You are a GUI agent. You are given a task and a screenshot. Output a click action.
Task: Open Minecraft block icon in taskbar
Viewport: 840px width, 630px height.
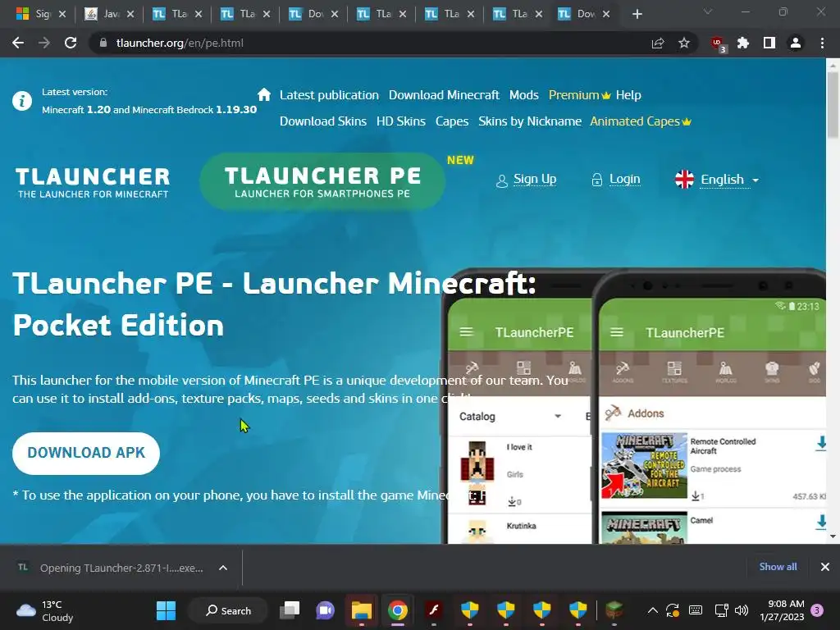614,610
